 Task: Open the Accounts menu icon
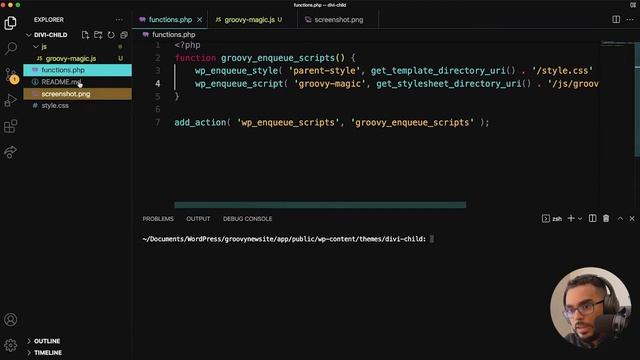point(11,320)
